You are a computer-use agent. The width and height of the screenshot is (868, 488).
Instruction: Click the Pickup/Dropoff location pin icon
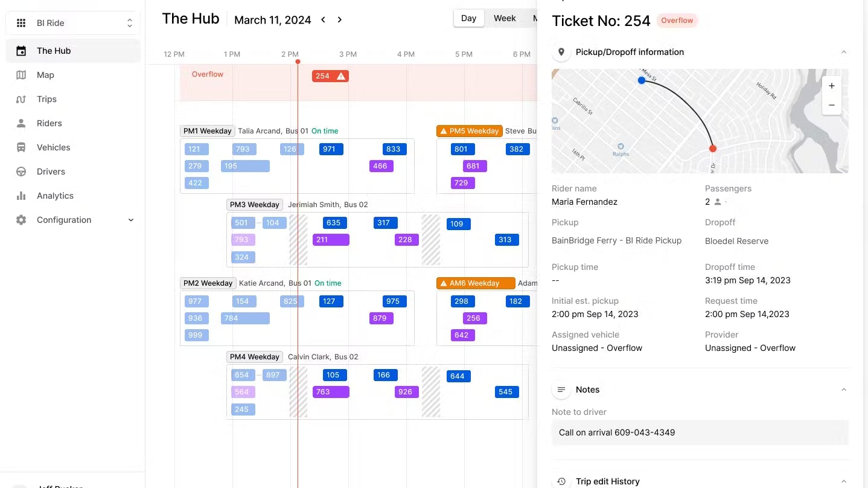point(561,52)
